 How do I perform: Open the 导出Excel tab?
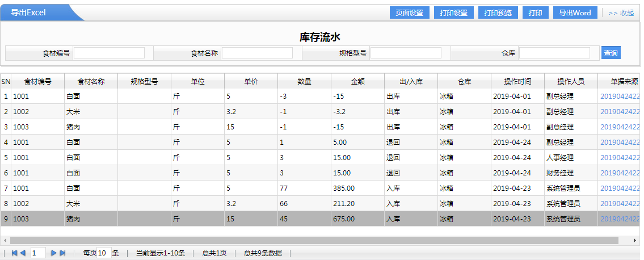tap(28, 12)
